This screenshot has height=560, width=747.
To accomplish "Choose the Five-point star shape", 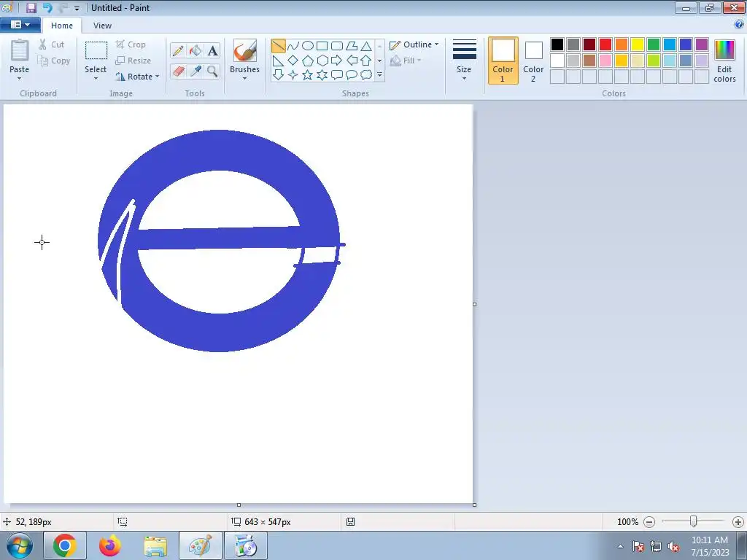I will [308, 75].
